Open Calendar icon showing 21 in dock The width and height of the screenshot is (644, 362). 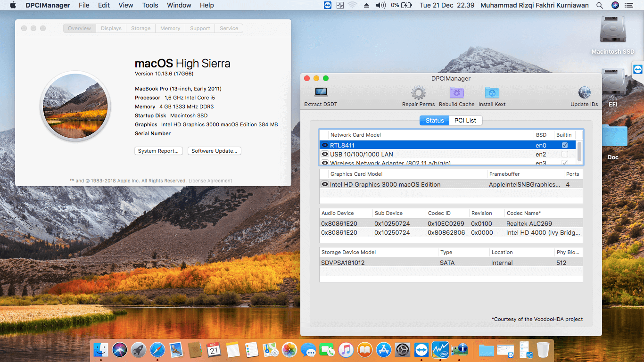pyautogui.click(x=214, y=350)
